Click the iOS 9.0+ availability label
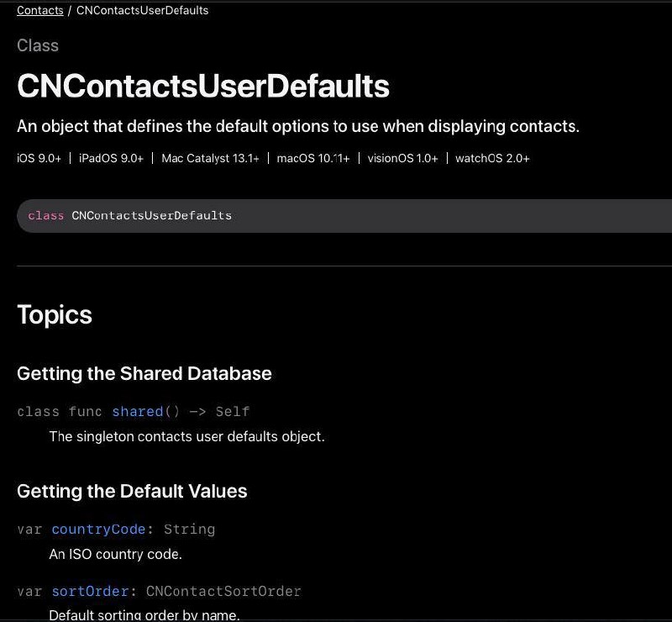Screen dimensions: 672x622 (x=39, y=158)
